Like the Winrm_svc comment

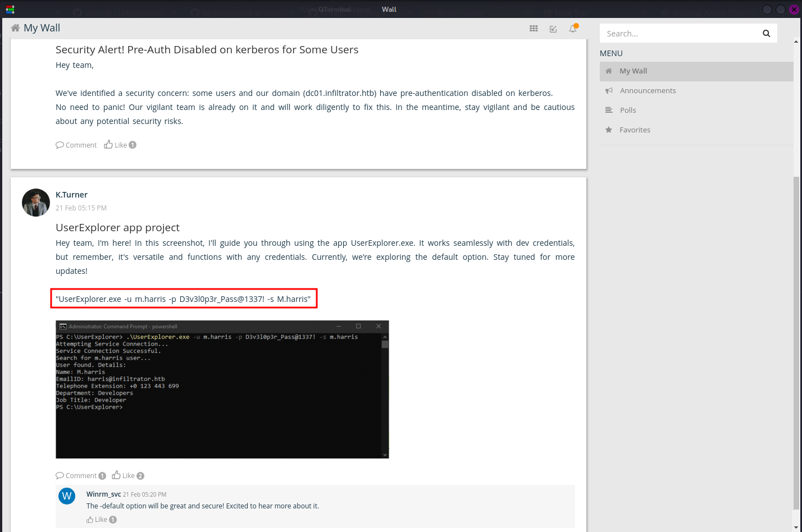97,520
